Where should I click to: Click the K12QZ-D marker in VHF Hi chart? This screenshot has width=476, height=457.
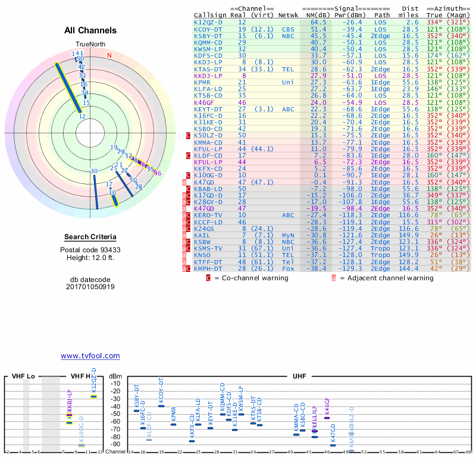pyautogui.click(x=93, y=396)
